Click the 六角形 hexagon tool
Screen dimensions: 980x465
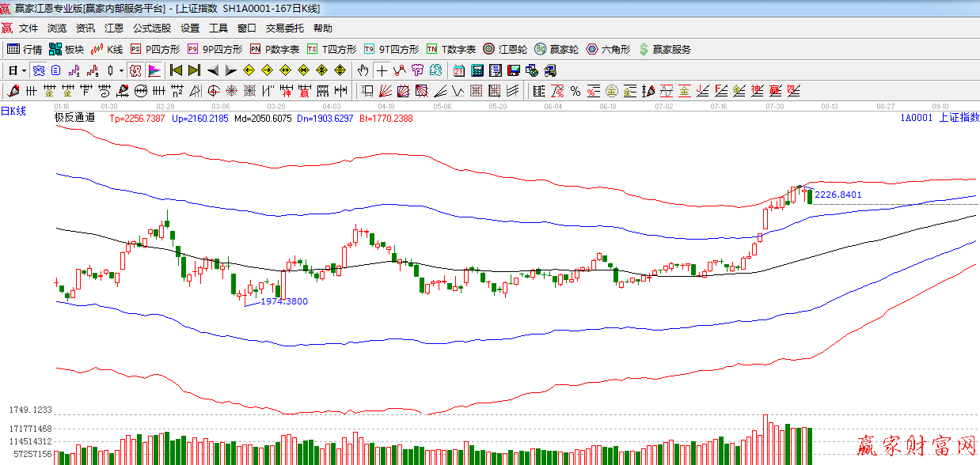(x=608, y=49)
